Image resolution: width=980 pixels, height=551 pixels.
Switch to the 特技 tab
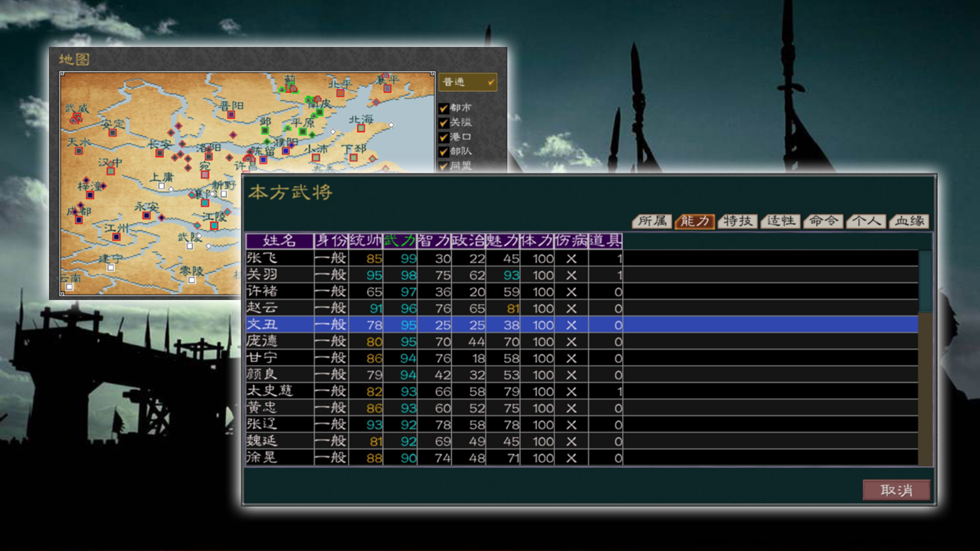tap(737, 221)
